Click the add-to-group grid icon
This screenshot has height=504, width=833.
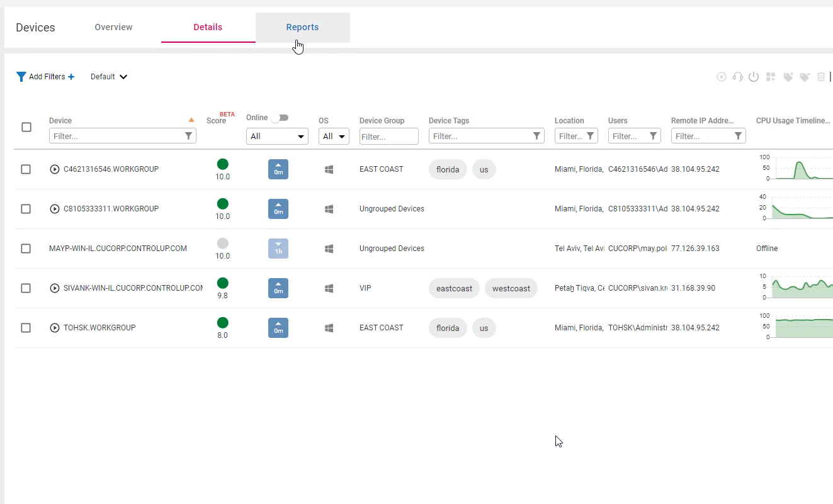[771, 77]
